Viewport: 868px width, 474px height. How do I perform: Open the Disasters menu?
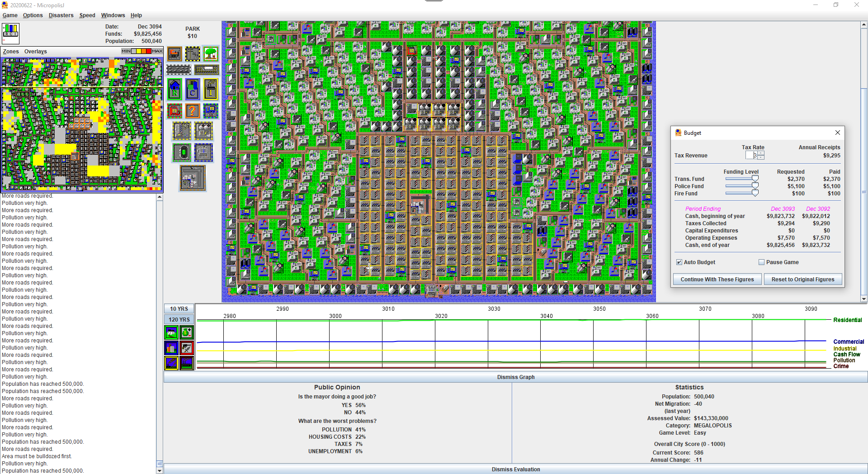point(61,15)
